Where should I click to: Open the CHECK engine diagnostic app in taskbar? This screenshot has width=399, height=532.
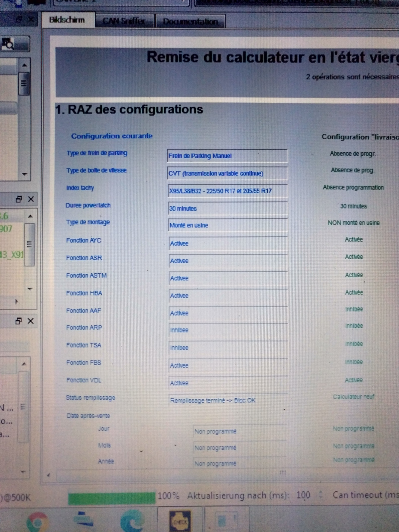[180, 521]
